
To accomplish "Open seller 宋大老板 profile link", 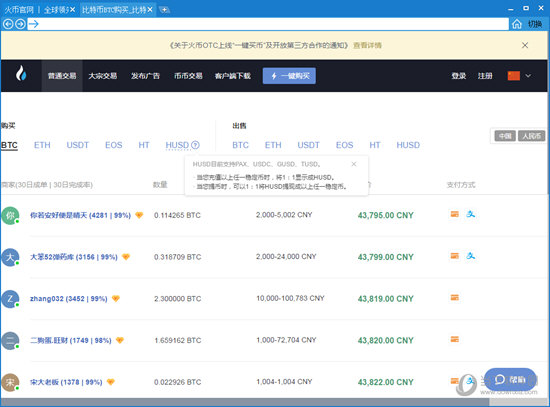I will [x=66, y=382].
